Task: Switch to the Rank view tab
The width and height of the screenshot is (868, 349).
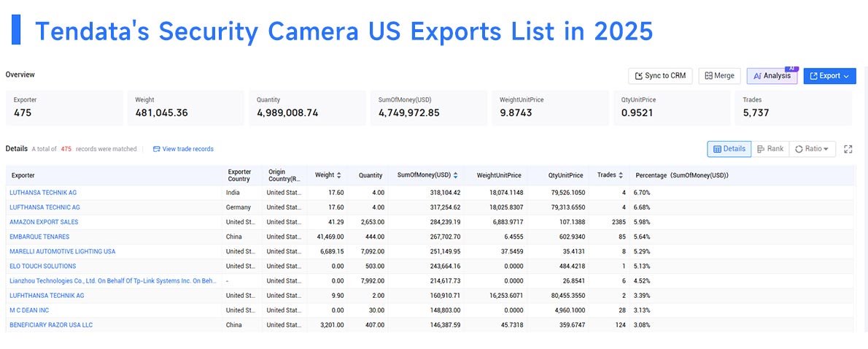Action: coord(770,149)
